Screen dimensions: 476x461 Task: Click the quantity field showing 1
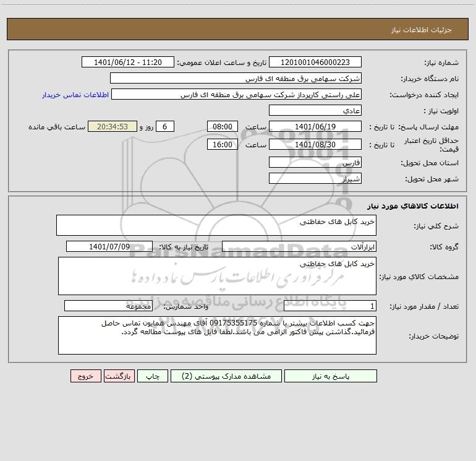[330, 306]
